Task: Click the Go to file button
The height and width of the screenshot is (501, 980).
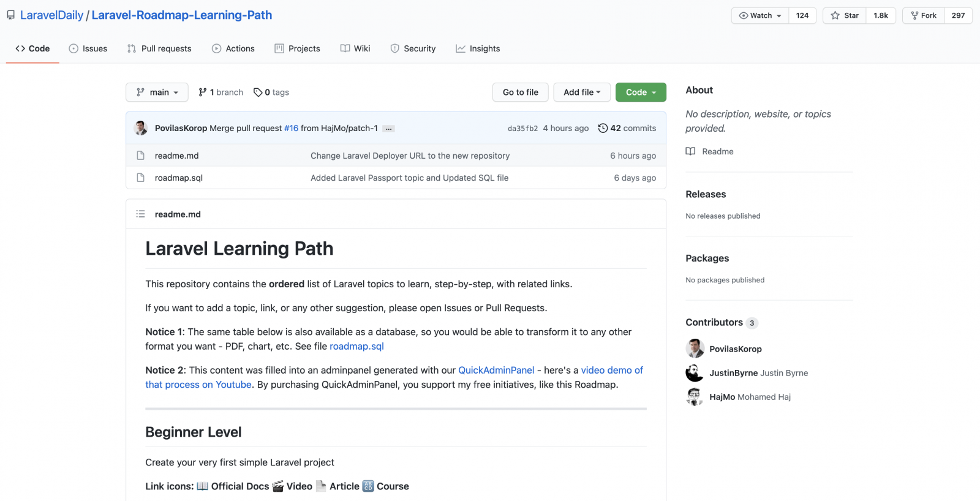Action: click(521, 92)
